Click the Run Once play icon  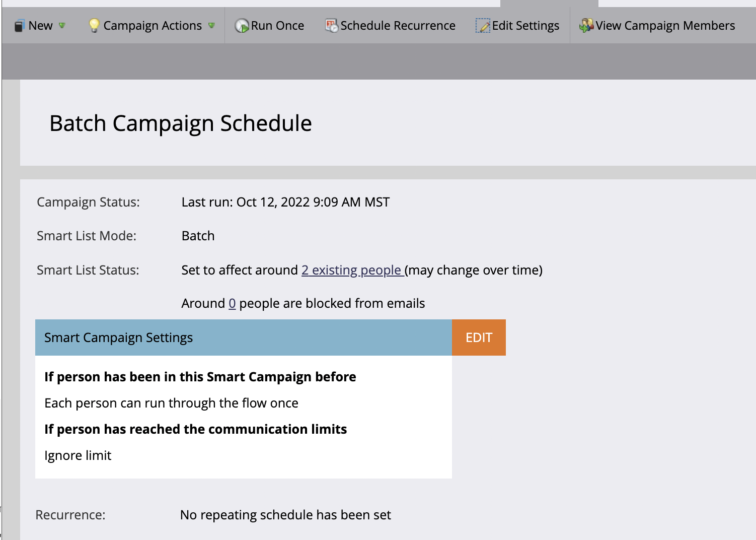242,26
